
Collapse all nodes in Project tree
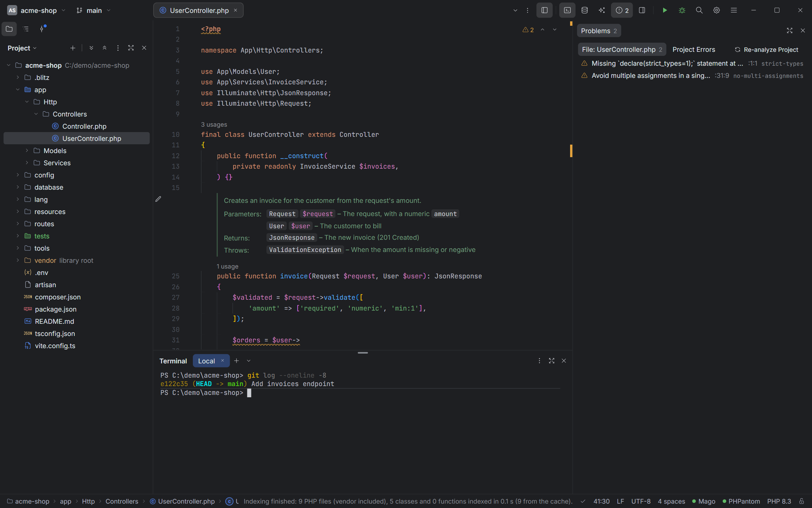105,48
